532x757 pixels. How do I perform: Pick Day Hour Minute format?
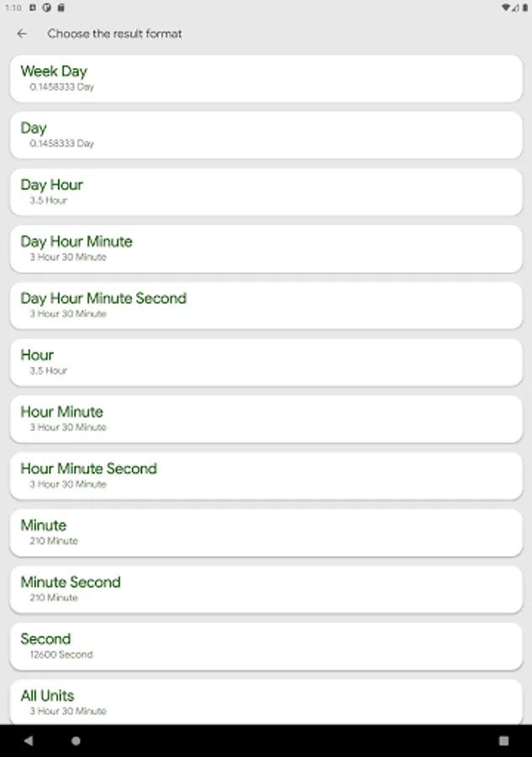coord(266,248)
